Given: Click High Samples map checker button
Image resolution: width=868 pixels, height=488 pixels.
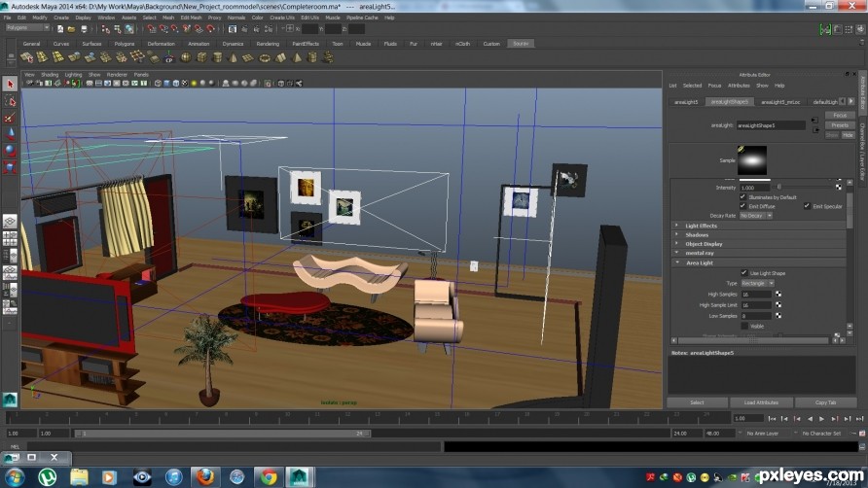Looking at the screenshot, I should coord(778,294).
